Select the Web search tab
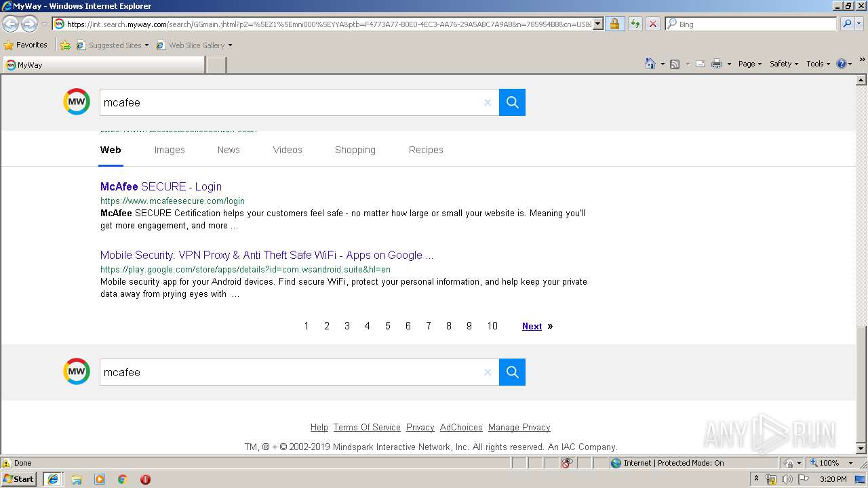The image size is (868, 488). pos(111,150)
